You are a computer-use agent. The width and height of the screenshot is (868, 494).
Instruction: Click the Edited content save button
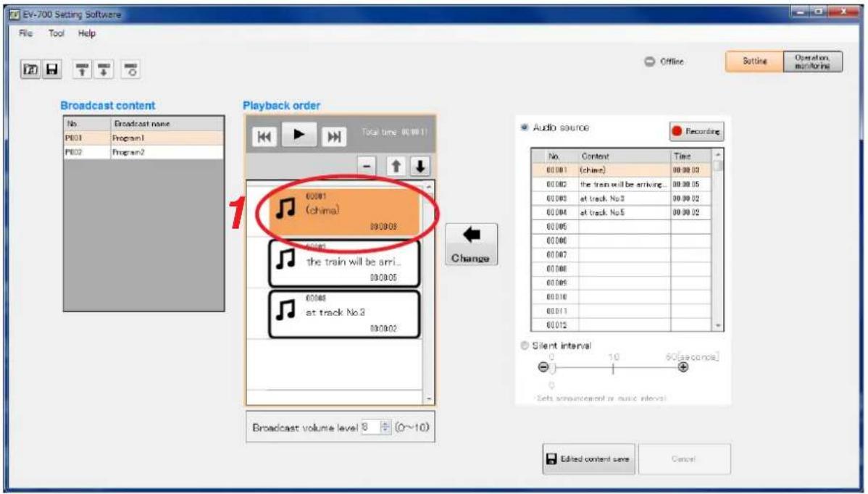pos(589,459)
